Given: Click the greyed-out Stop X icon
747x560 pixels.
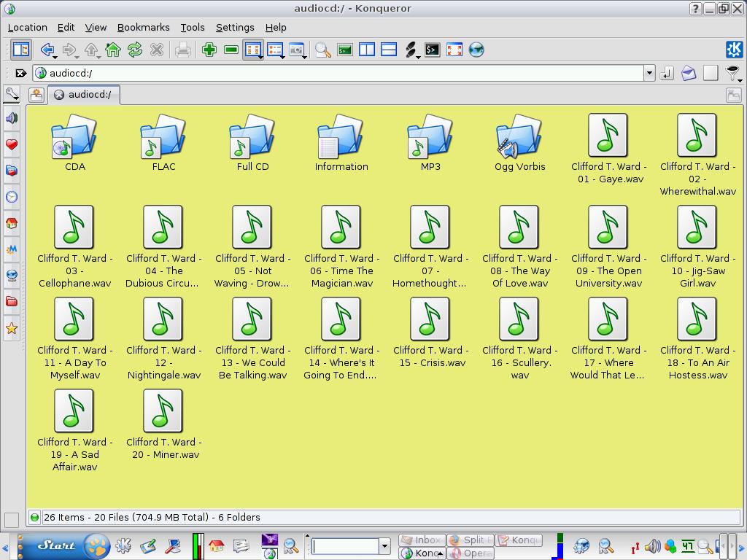Looking at the screenshot, I should [x=157, y=50].
